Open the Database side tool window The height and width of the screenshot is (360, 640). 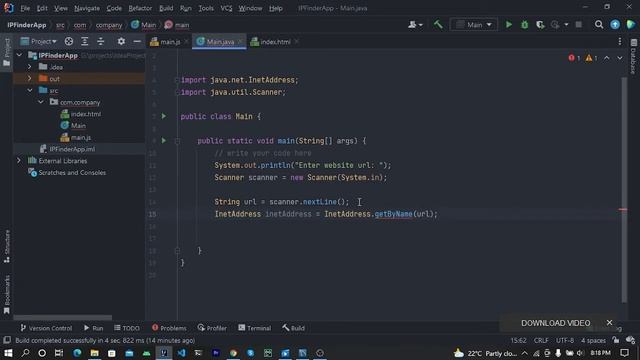tap(633, 56)
